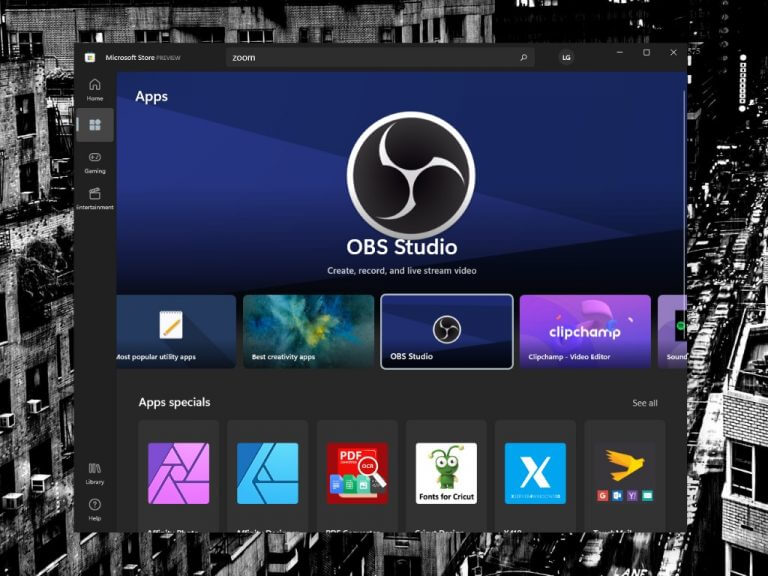Image resolution: width=768 pixels, height=576 pixels.
Task: Click 'Create, record, and live stream video' text
Action: coord(402,270)
